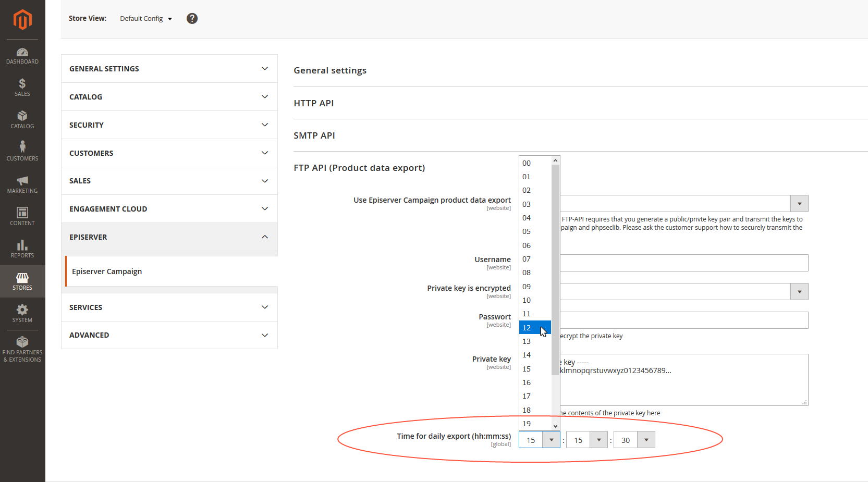Open the Catalog sidebar menu
The image size is (868, 482).
[22, 120]
